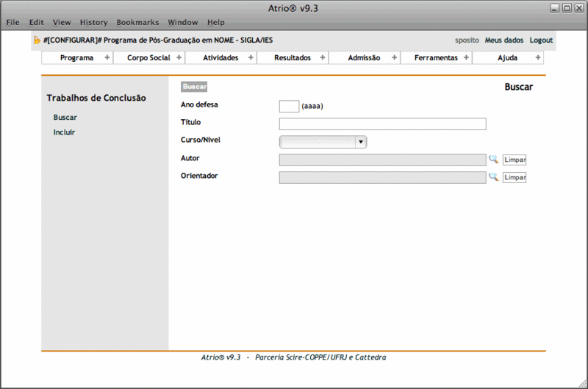Click the Incluir link in sidebar
This screenshot has width=588, height=389.
64,132
